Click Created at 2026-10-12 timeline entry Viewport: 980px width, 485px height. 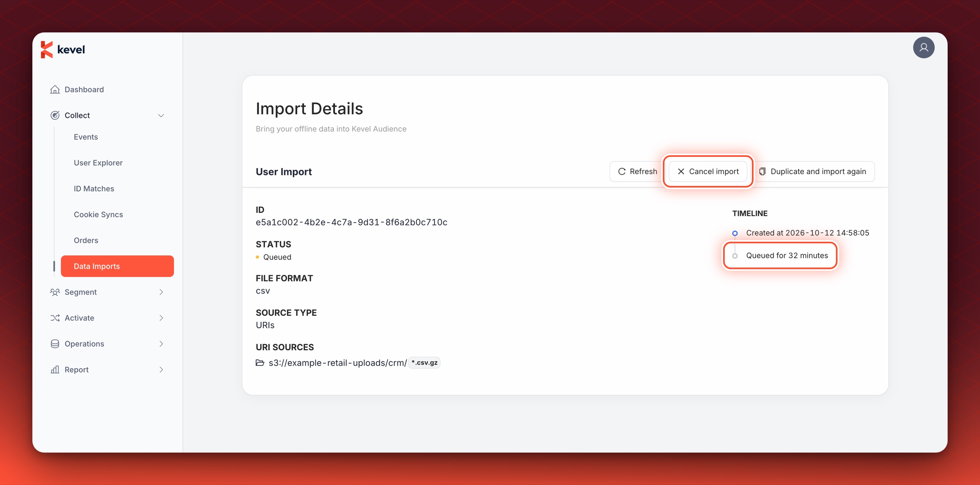click(807, 233)
